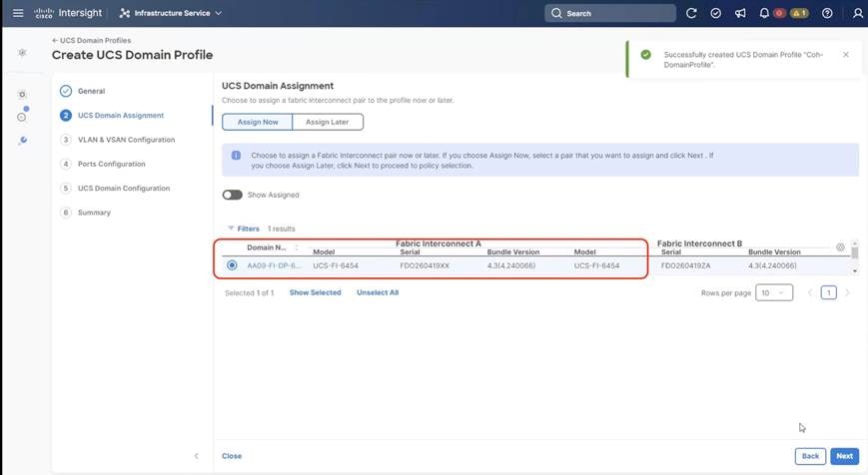
Task: Open the announcements megaphone icon
Action: (x=740, y=13)
